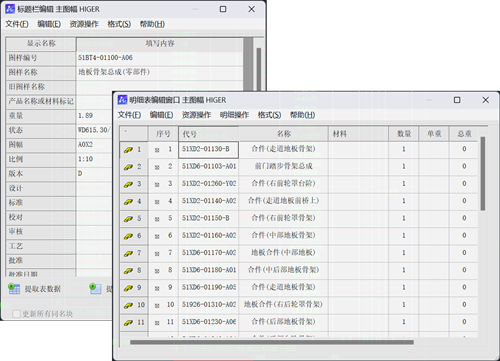Expand the small marker in sequence row 1
This screenshot has width=500, height=361.
pyautogui.click(x=157, y=150)
